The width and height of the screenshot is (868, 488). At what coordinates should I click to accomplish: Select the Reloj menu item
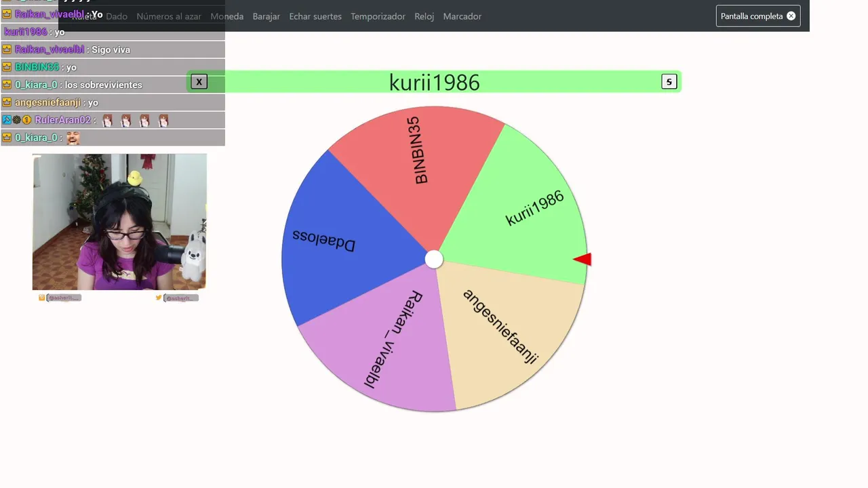point(425,16)
